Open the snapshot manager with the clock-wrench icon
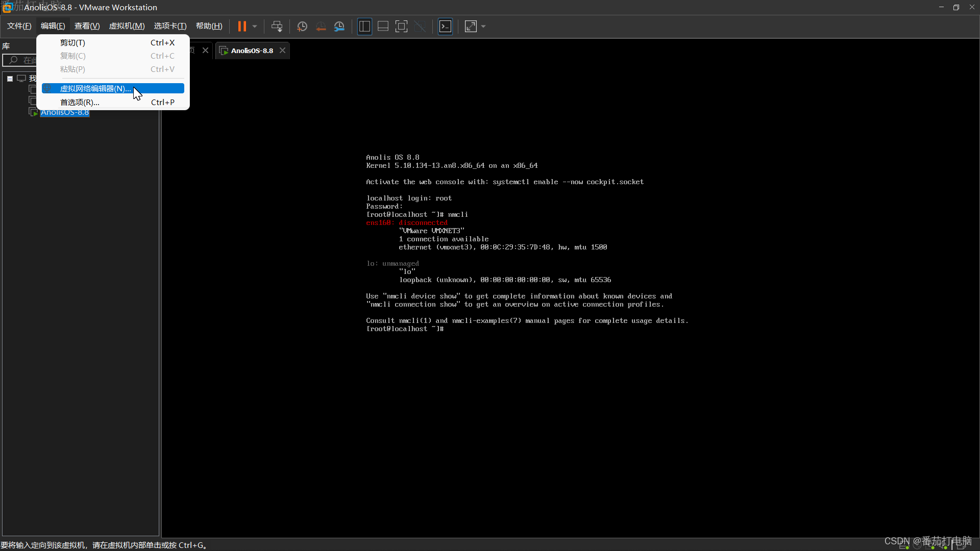This screenshot has width=980, height=551. pyautogui.click(x=339, y=27)
